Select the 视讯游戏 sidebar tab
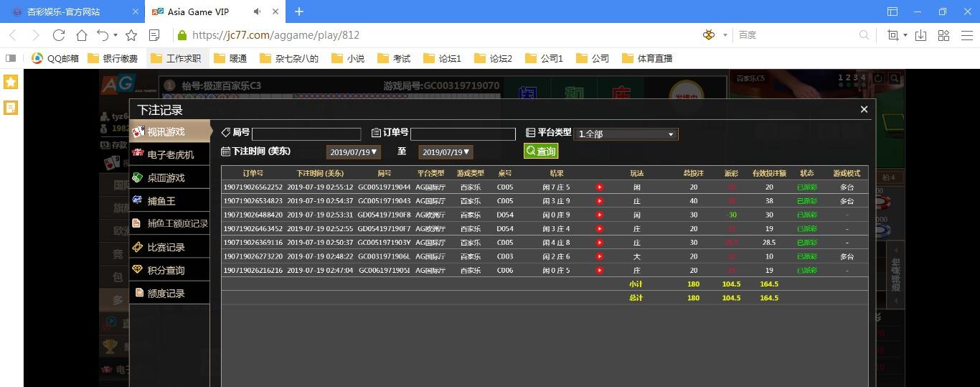 coord(170,131)
